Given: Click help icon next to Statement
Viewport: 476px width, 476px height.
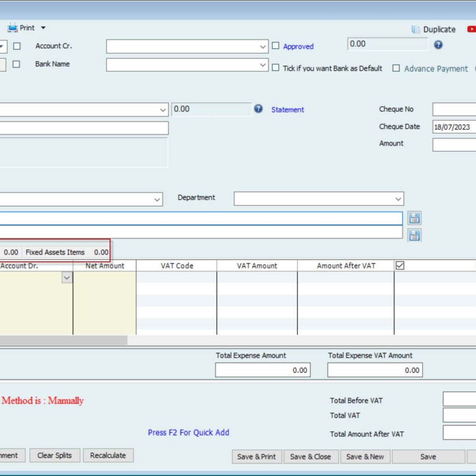Looking at the screenshot, I should coord(258,109).
